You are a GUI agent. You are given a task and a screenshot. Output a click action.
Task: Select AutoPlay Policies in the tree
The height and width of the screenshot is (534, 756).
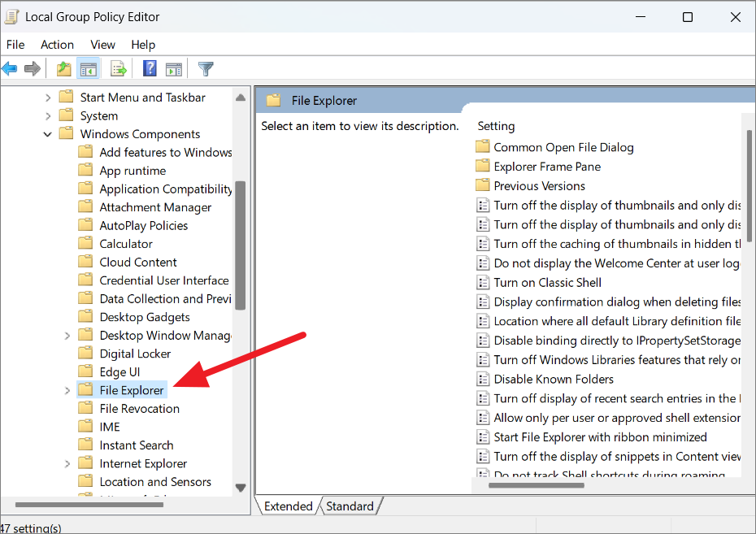coord(144,226)
